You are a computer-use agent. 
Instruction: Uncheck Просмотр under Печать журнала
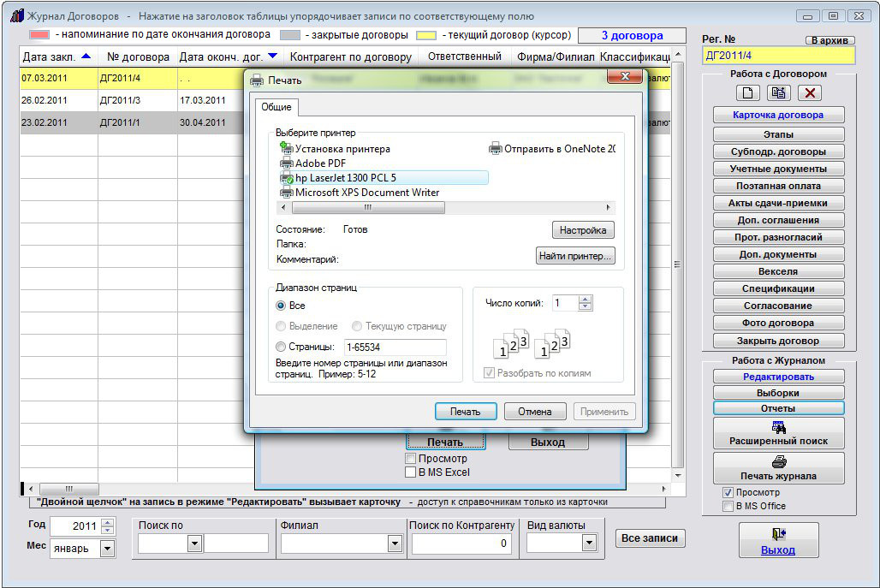point(728,493)
